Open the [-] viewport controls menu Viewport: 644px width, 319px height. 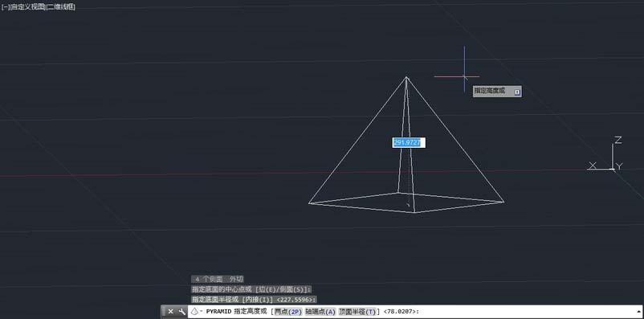click(6, 7)
